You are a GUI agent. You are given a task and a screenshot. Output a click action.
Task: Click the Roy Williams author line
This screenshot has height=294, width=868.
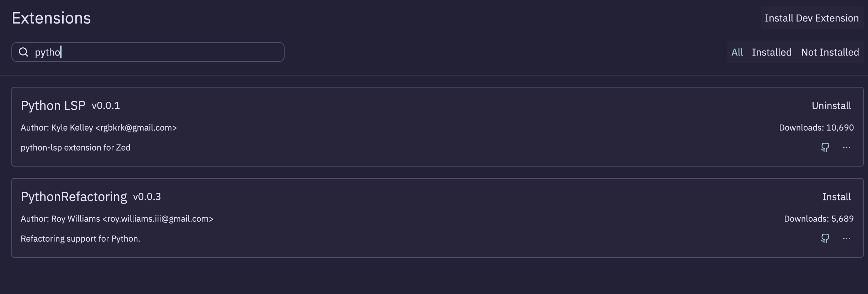117,219
